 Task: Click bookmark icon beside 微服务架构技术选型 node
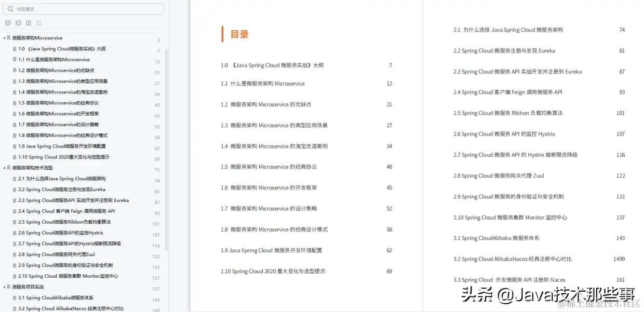pyautogui.click(x=8, y=168)
